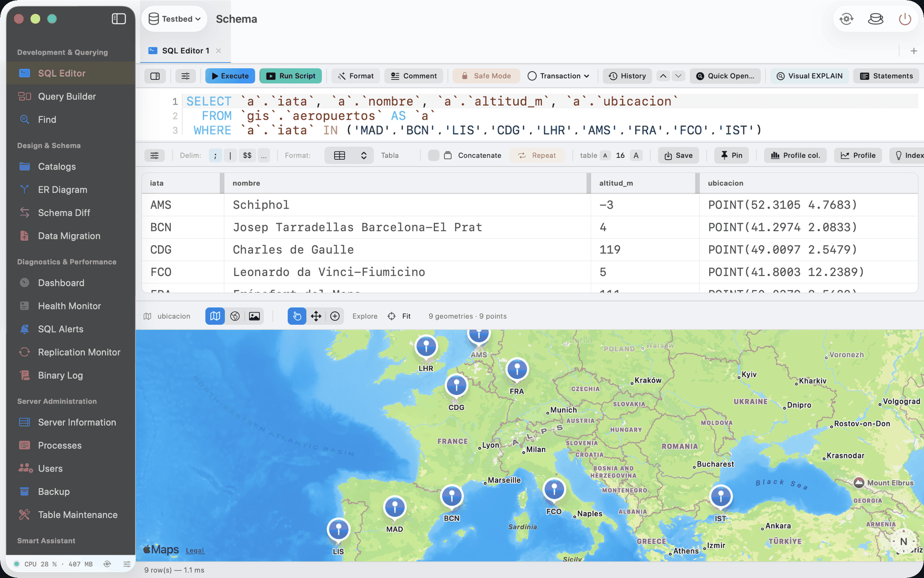Screen dimensions: 924x578
Task: Open Dashboard
Action: coord(70,282)
